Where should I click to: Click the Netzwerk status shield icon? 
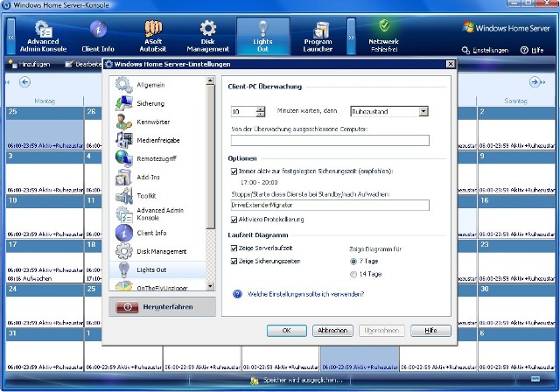click(384, 25)
